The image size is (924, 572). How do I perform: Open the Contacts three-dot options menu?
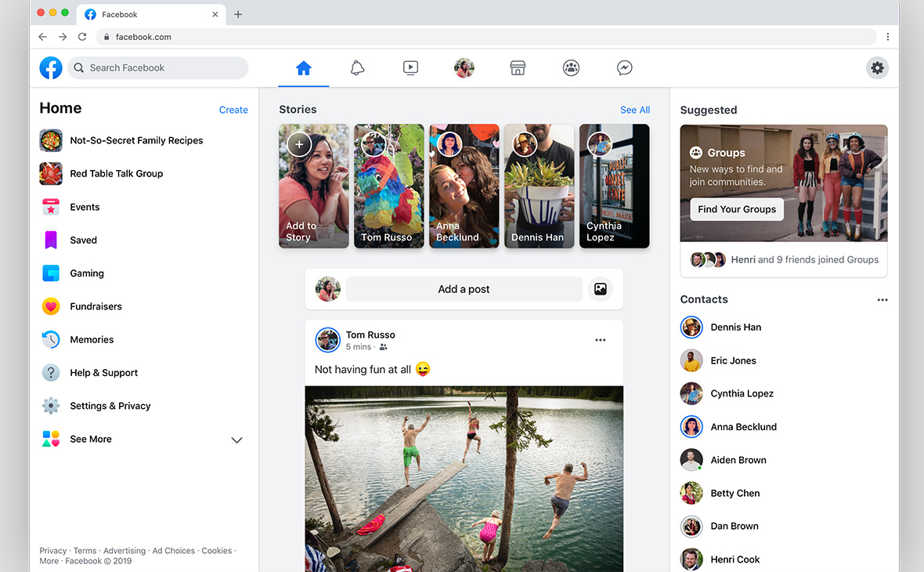pyautogui.click(x=882, y=300)
